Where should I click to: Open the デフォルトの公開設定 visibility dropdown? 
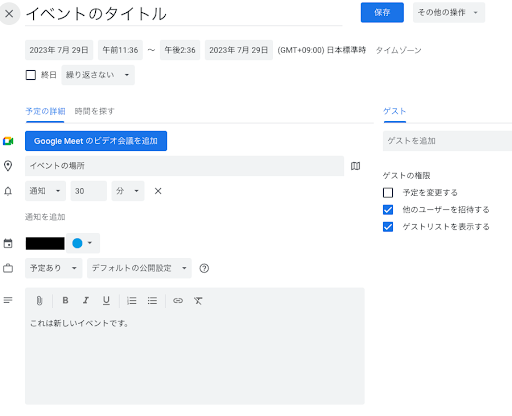(x=139, y=268)
